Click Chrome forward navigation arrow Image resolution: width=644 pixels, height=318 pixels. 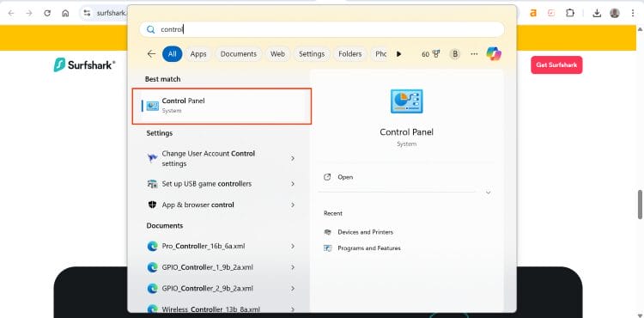point(29,13)
